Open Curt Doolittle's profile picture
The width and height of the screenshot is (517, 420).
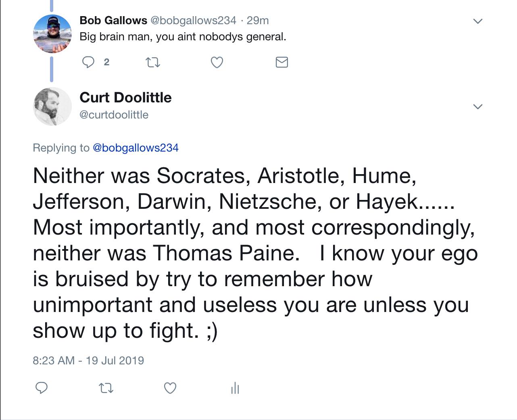click(52, 106)
